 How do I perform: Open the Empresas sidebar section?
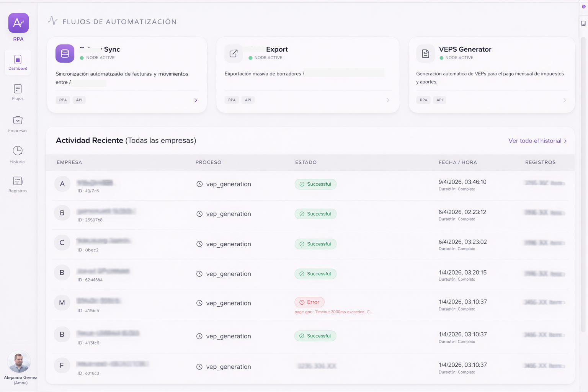click(x=18, y=124)
